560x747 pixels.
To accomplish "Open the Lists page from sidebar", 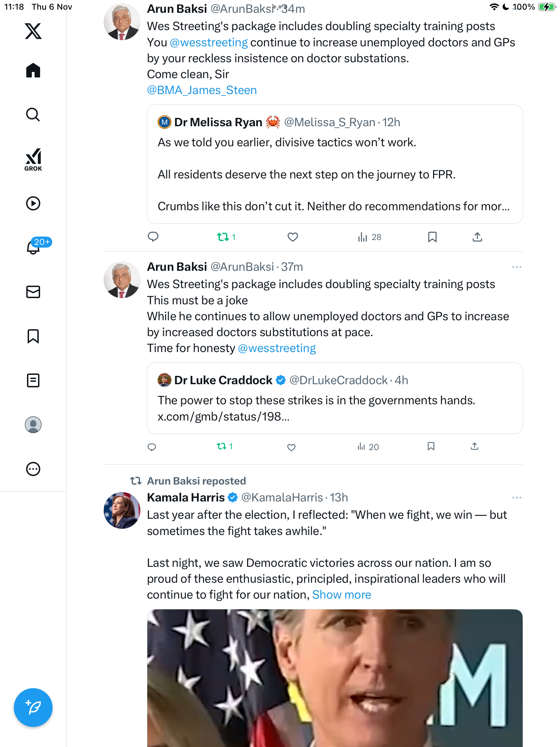I will pyautogui.click(x=33, y=380).
